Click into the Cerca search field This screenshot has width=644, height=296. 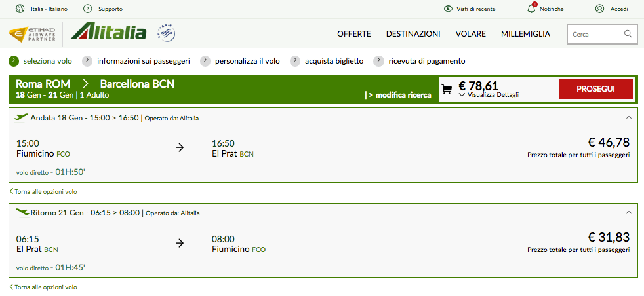pyautogui.click(x=595, y=34)
